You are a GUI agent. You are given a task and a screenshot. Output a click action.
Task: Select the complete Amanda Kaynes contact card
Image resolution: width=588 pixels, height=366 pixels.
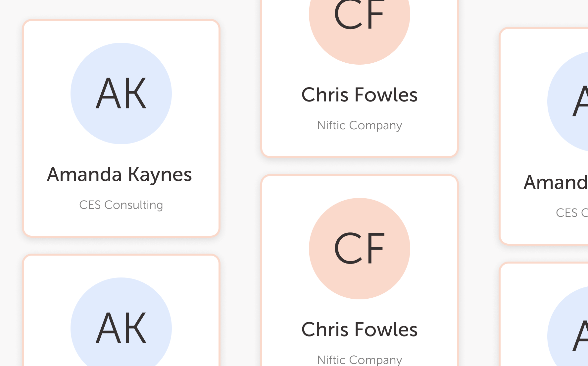pos(121,128)
